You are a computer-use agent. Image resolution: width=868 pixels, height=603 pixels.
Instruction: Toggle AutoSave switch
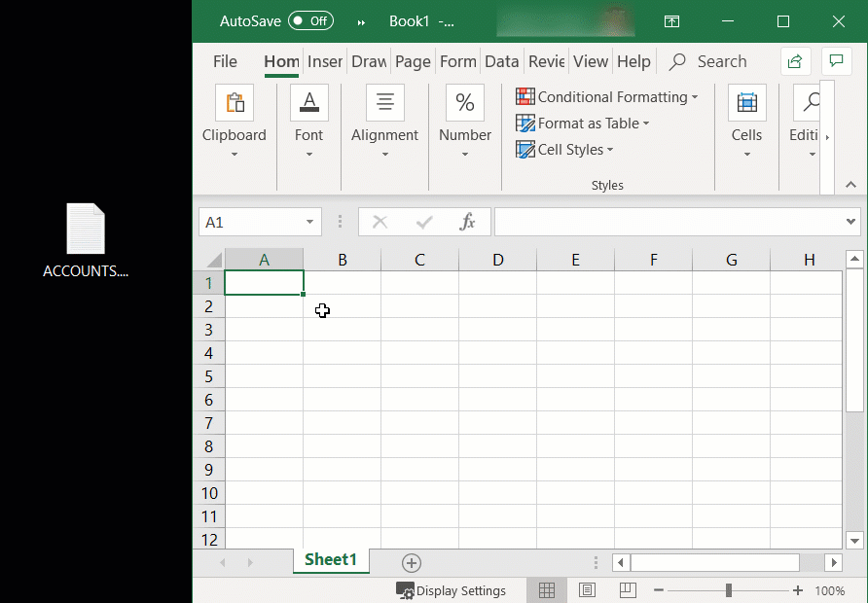(310, 21)
